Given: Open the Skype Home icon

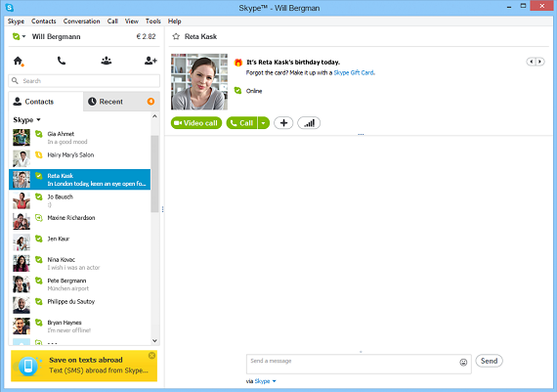Looking at the screenshot, I should [19, 62].
